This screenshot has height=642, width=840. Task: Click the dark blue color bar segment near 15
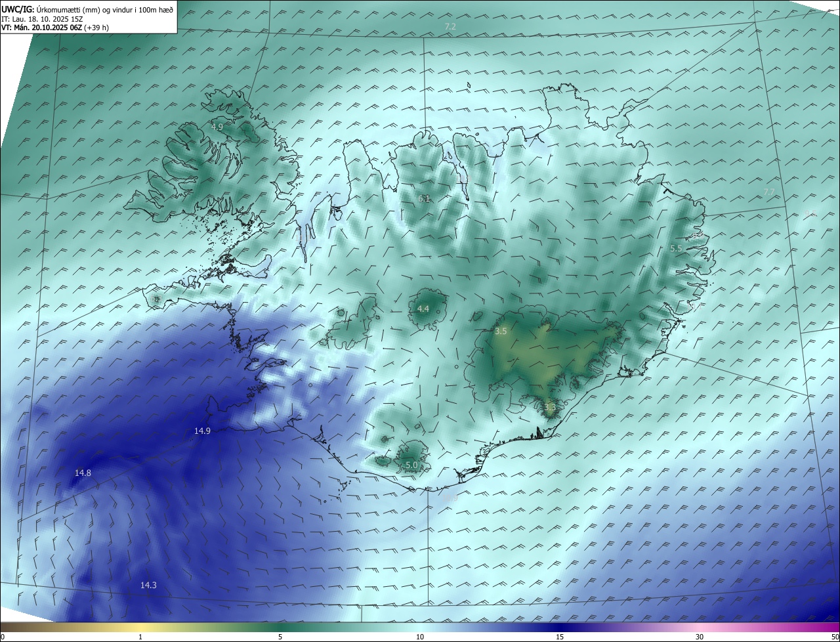pyautogui.click(x=560, y=627)
